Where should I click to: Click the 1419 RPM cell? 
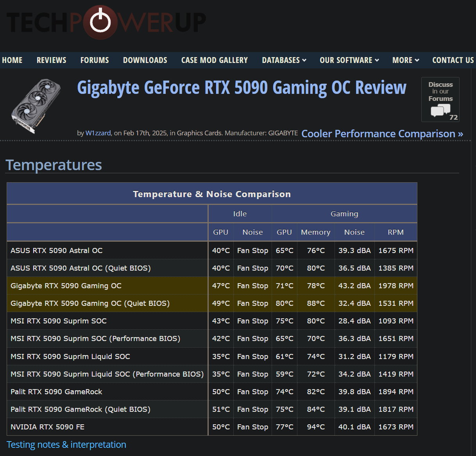pos(395,374)
